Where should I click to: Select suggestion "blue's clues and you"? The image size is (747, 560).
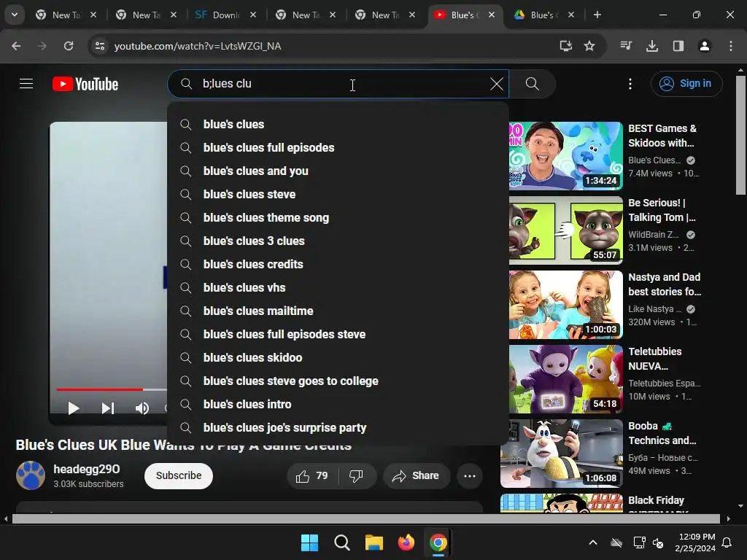[338, 171]
